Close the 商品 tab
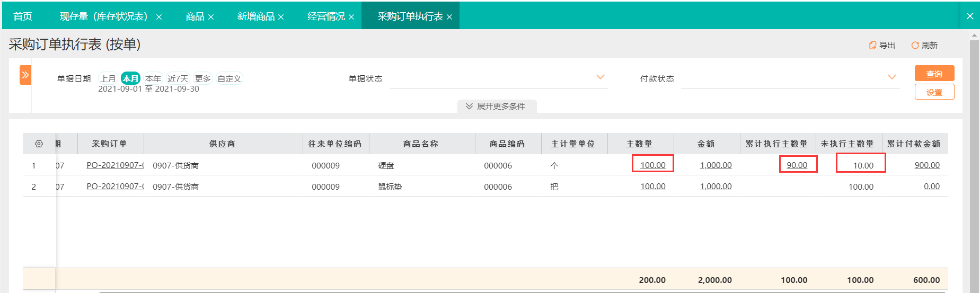Screen dimensions: 980x293 point(211,17)
